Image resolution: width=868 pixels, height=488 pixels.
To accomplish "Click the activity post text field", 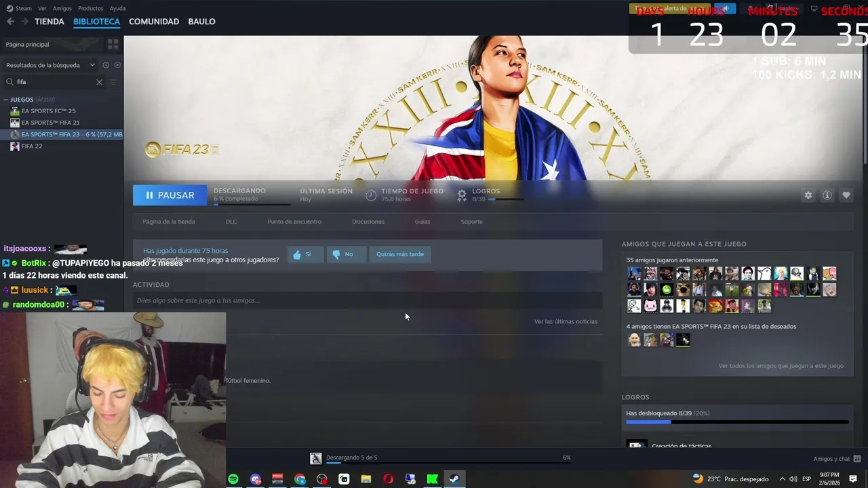I will pos(368,300).
